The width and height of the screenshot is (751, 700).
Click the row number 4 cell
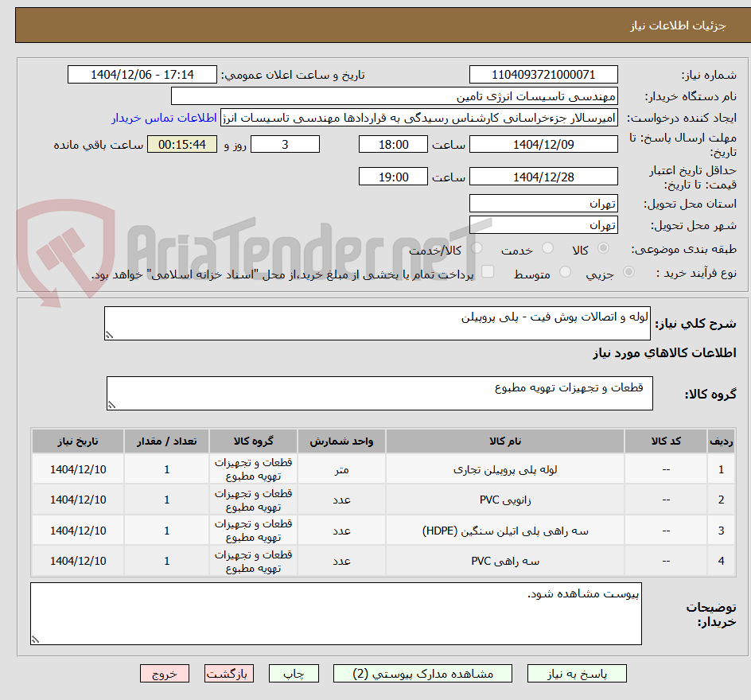click(x=722, y=561)
